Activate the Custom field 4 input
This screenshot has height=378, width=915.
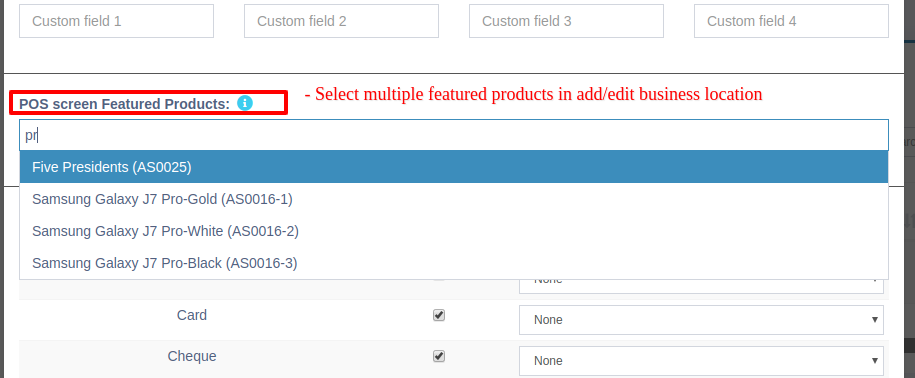click(x=791, y=21)
